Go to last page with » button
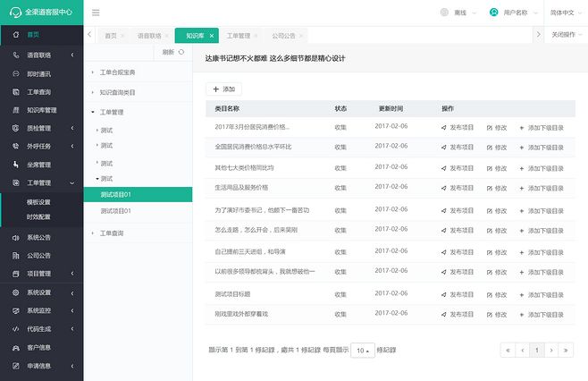Screen dimensions: 588x381 (566, 351)
